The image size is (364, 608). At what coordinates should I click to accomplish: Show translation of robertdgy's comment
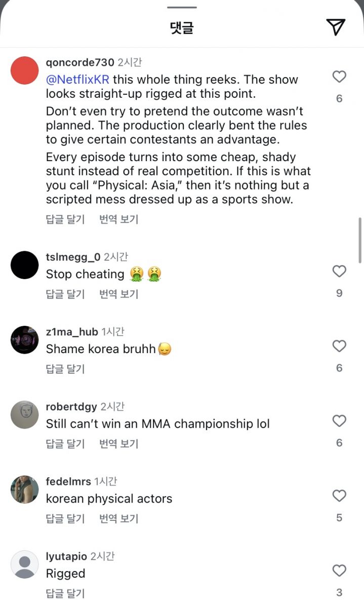(x=119, y=444)
